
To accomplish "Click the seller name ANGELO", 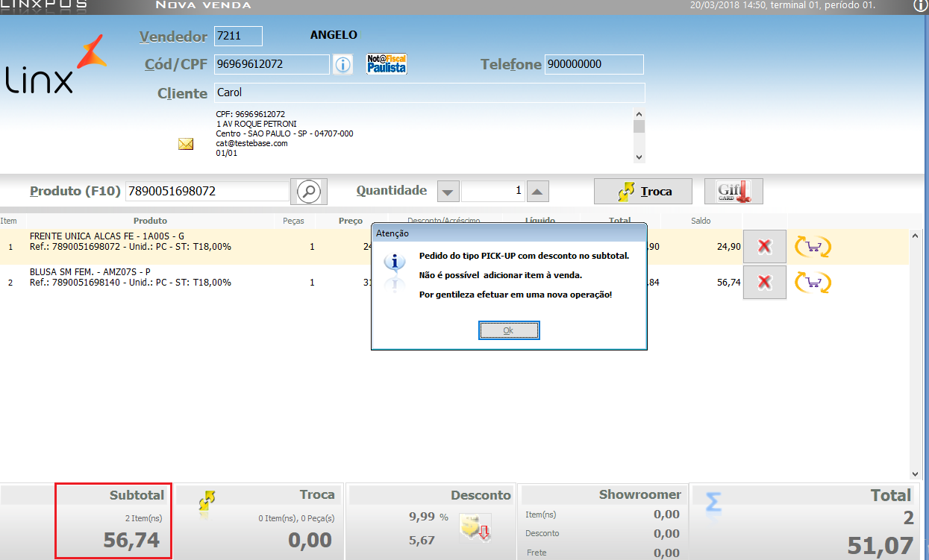I will pos(334,35).
